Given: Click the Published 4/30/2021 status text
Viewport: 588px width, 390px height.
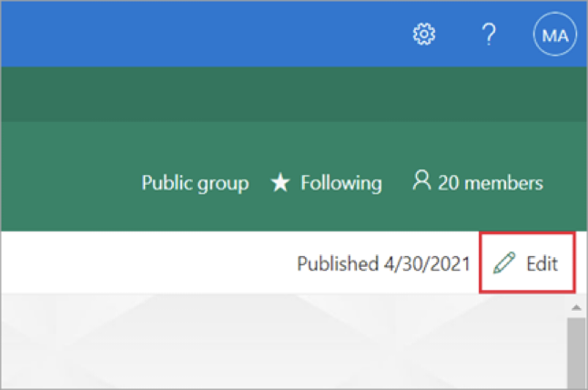Looking at the screenshot, I should pos(383,264).
